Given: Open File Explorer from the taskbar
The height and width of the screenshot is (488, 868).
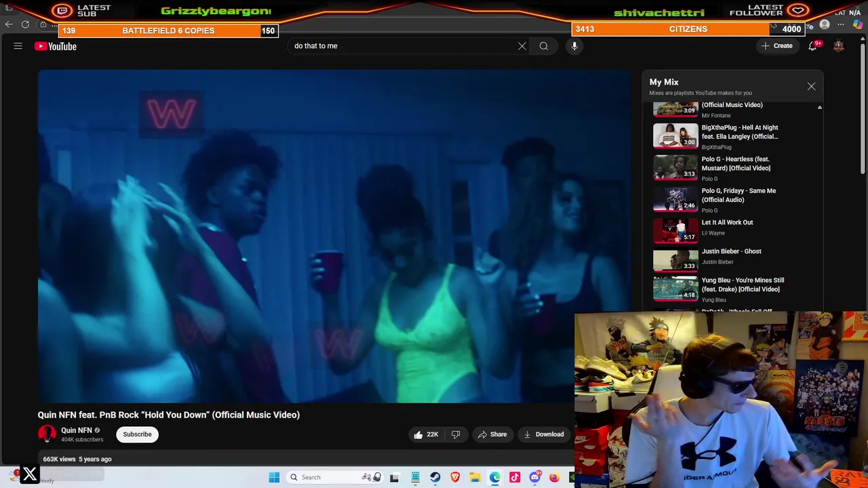Looking at the screenshot, I should point(475,477).
